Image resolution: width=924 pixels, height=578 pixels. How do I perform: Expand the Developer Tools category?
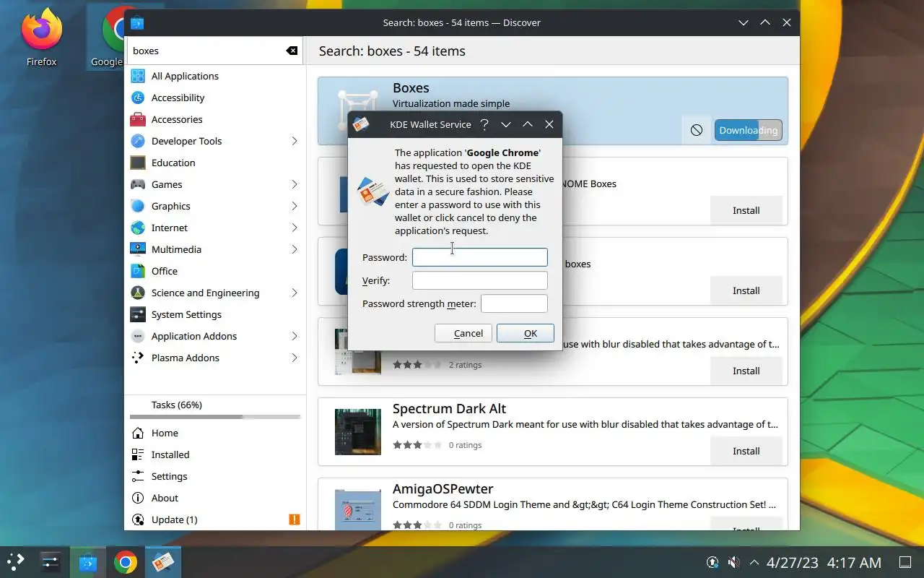pos(295,141)
